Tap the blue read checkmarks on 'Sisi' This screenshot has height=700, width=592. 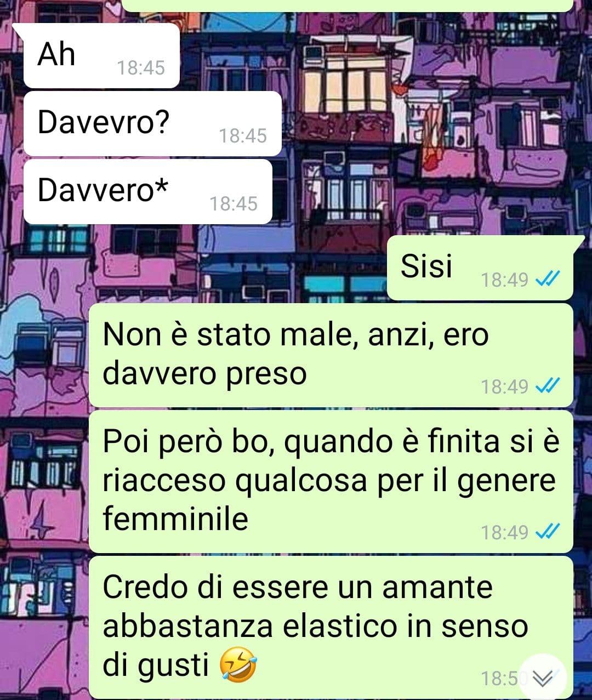click(547, 280)
